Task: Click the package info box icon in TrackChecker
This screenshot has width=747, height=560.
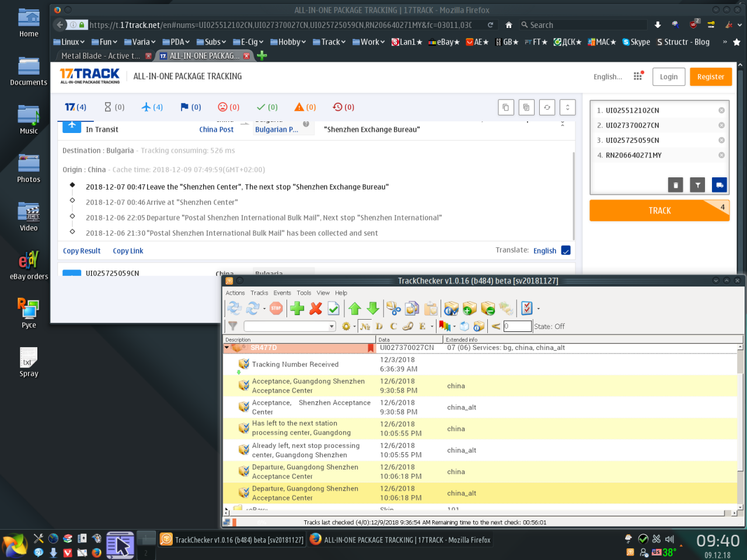Action: pyautogui.click(x=451, y=308)
